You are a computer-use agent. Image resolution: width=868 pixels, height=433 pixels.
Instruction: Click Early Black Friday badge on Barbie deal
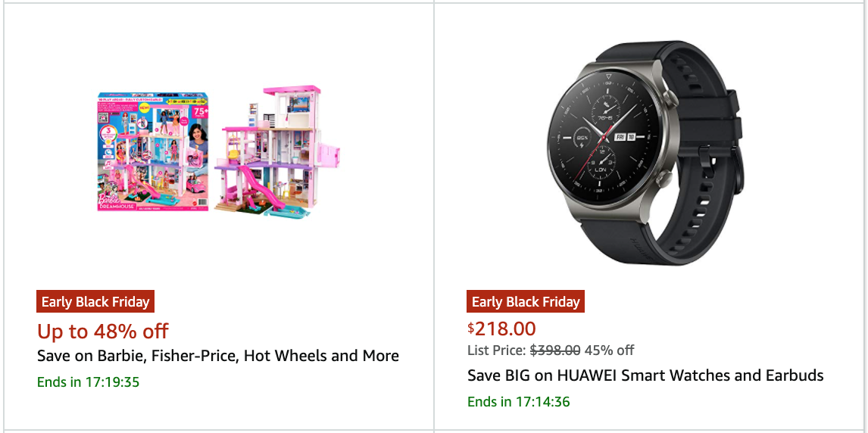95,302
